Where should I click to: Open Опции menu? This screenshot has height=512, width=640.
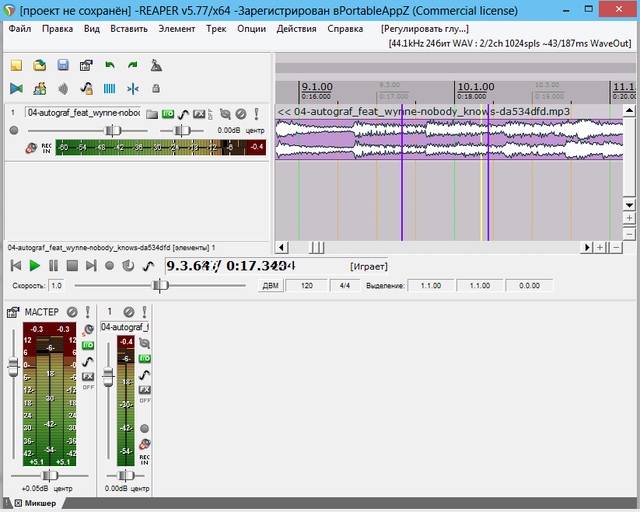(251, 29)
